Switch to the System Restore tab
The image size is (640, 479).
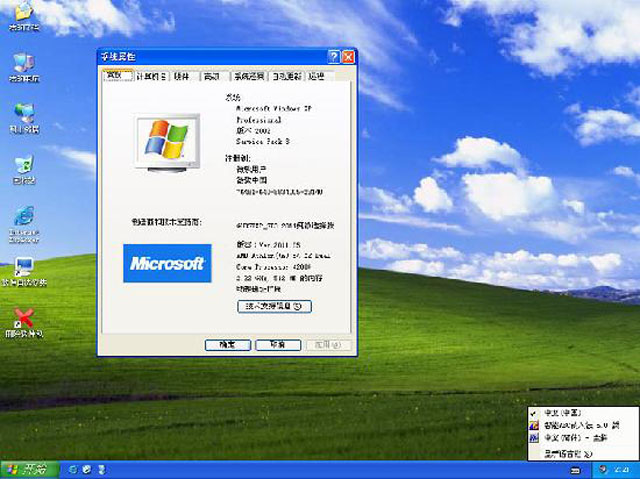(249, 76)
